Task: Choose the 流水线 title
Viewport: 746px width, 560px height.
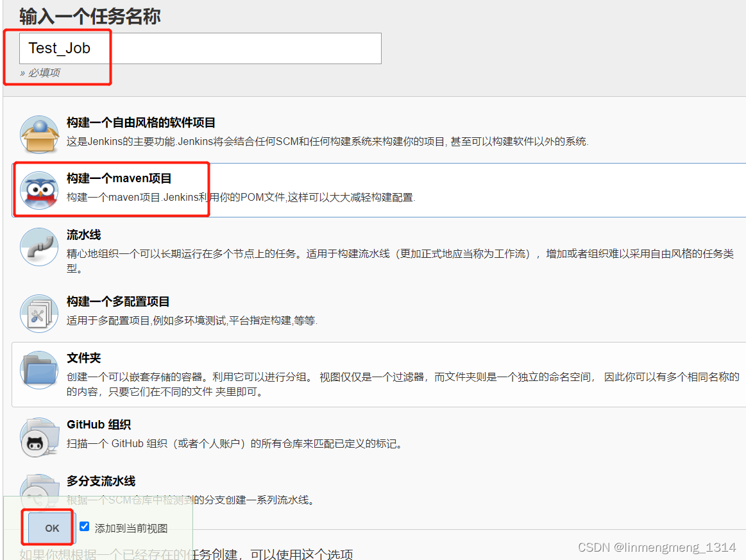Action: click(84, 235)
